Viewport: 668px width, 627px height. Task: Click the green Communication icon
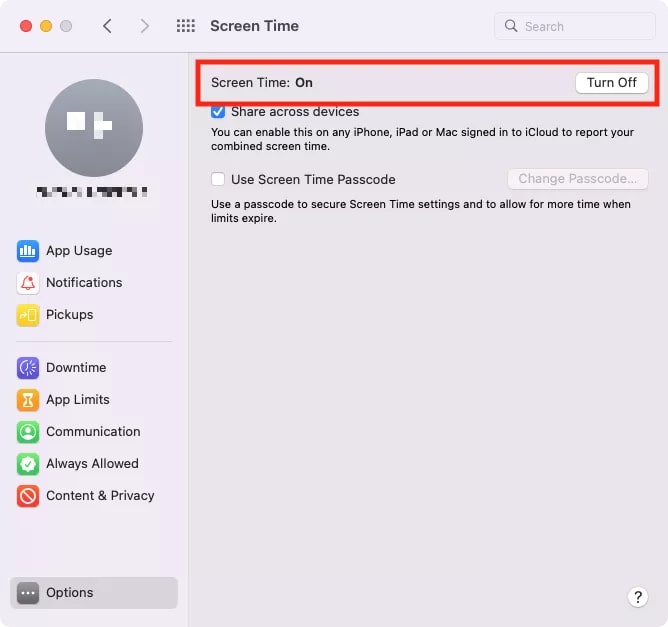pos(28,432)
